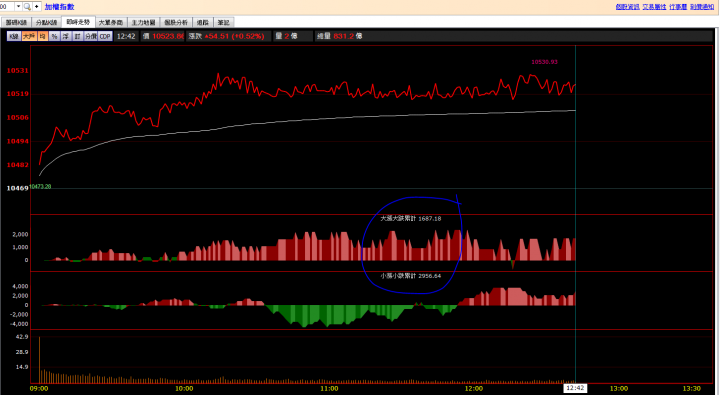The height and width of the screenshot is (395, 720).
Task: Click the 小漲小跌累計 2956.64 label
Action: click(x=411, y=276)
